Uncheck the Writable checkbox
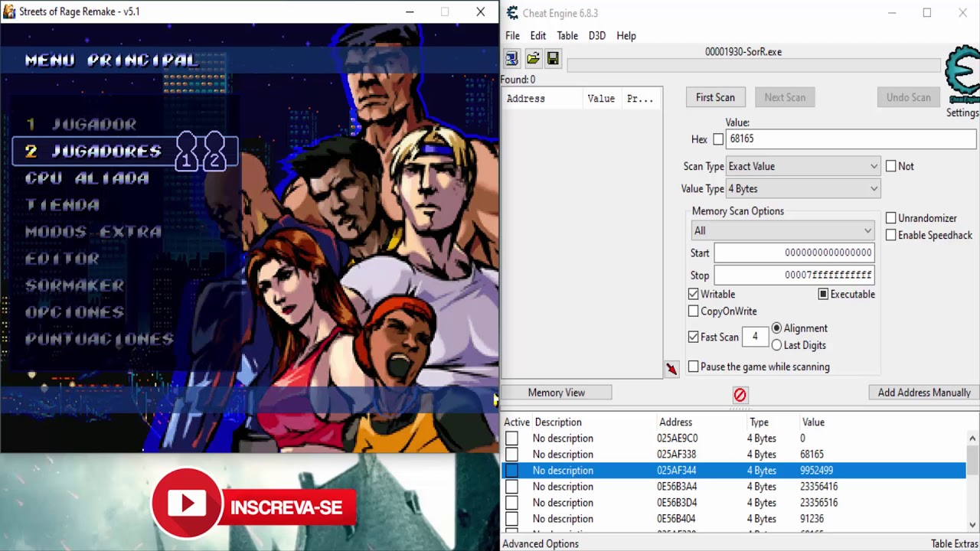This screenshot has height=551, width=980. [693, 294]
